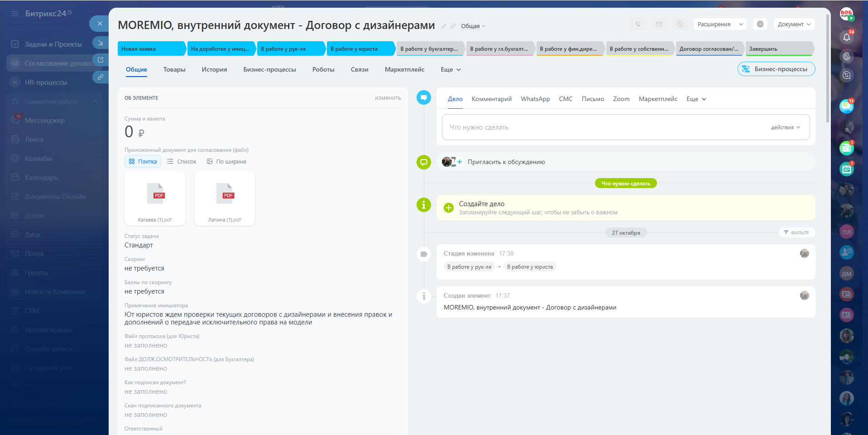This screenshot has width=868, height=435.
Task: Minimize the side panel with arrow icon
Action: tap(100, 43)
